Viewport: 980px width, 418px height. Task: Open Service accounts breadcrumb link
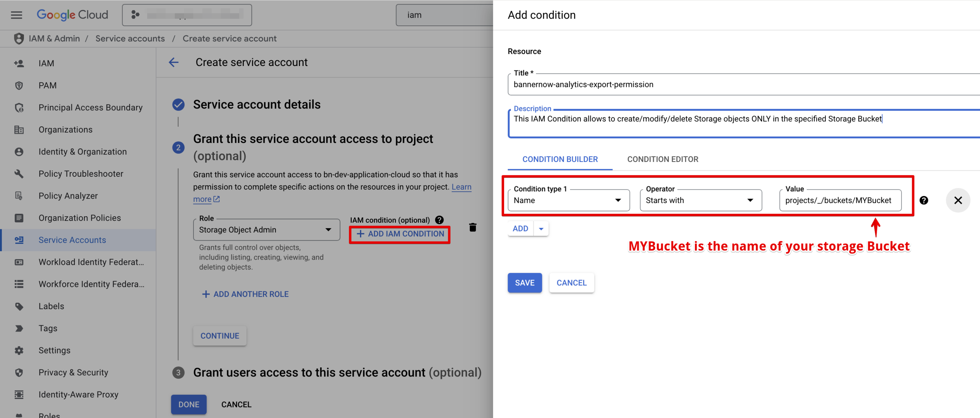click(x=130, y=39)
